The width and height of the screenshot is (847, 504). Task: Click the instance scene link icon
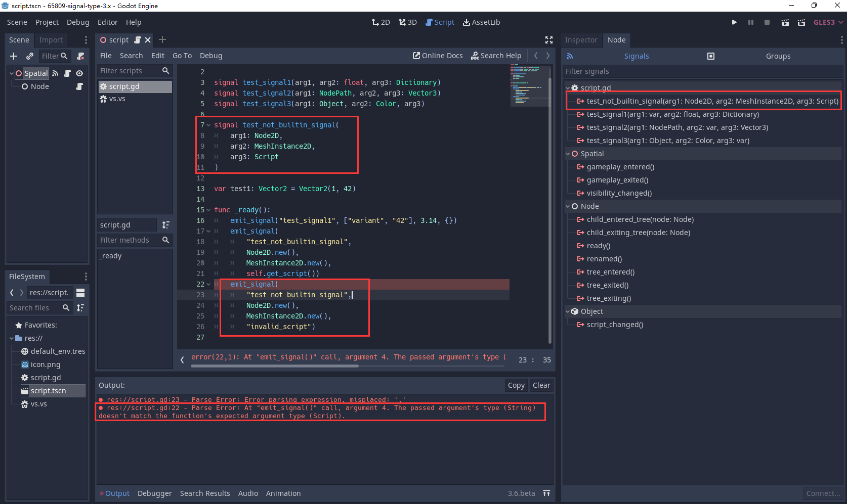pyautogui.click(x=30, y=56)
